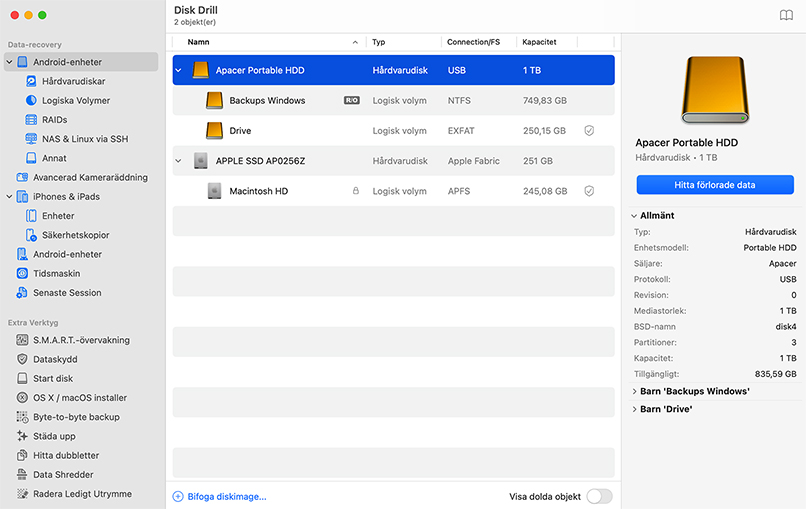Click the S.M.A.R.T.-övervakning icon

coord(22,340)
